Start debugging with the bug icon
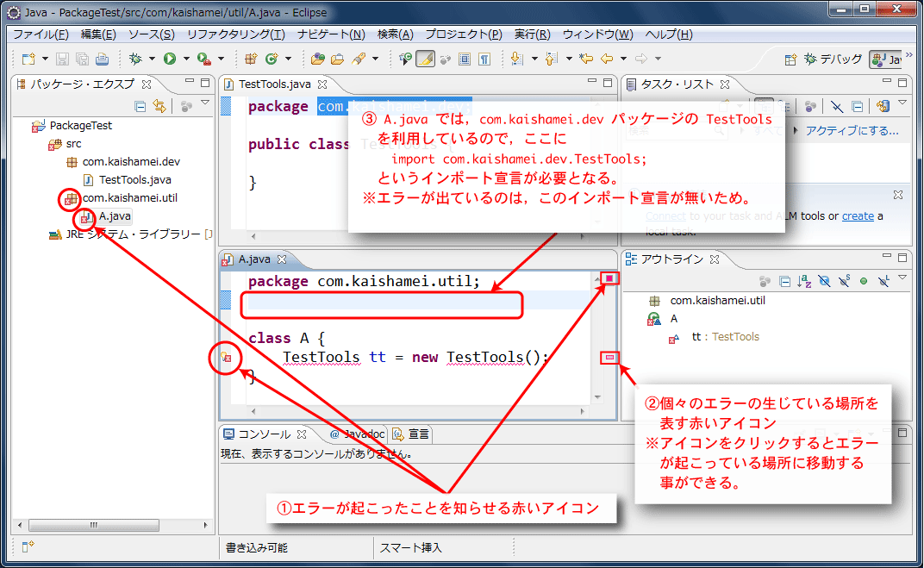 (135, 59)
